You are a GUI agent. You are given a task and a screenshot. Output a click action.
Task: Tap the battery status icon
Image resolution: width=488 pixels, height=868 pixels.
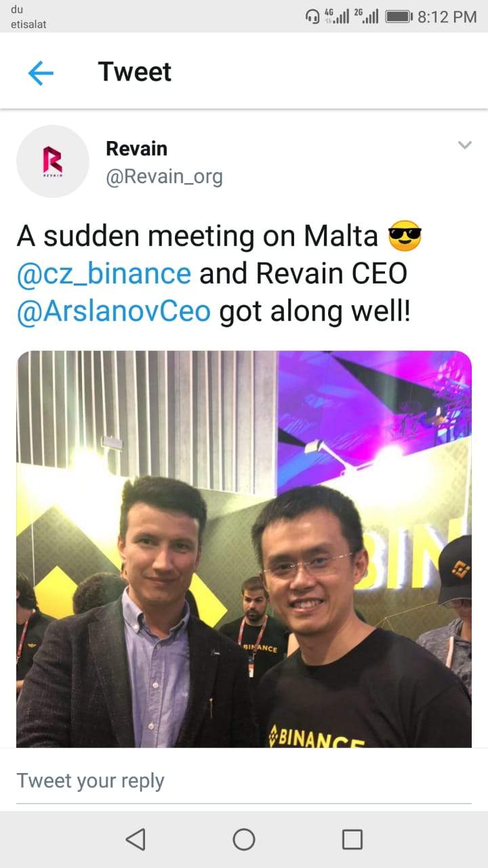(x=399, y=17)
